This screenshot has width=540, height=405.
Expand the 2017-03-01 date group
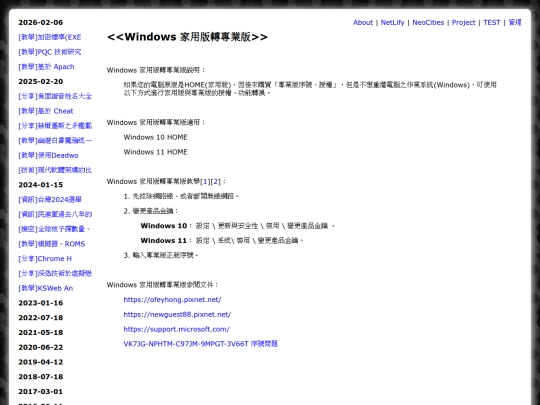[41, 392]
